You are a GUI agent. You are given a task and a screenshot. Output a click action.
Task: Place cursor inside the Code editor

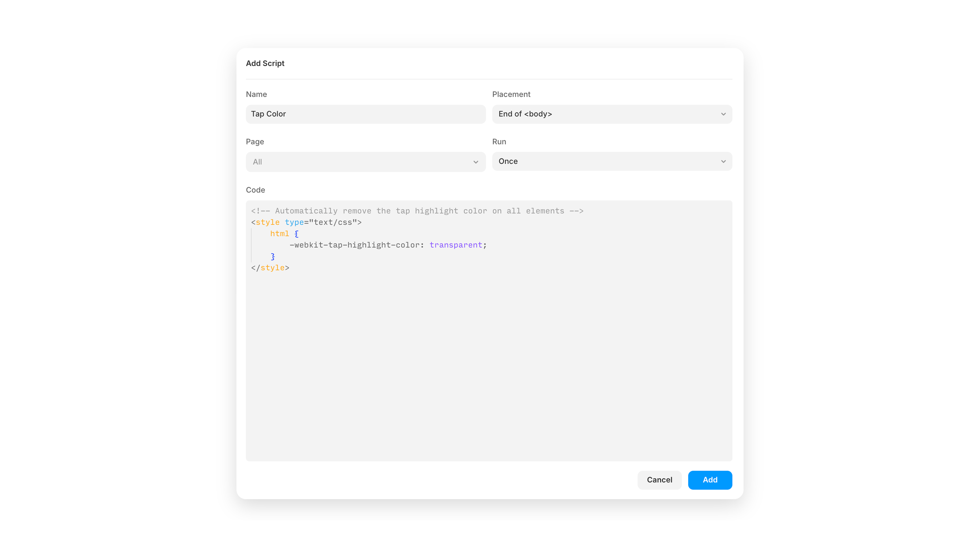click(x=489, y=342)
